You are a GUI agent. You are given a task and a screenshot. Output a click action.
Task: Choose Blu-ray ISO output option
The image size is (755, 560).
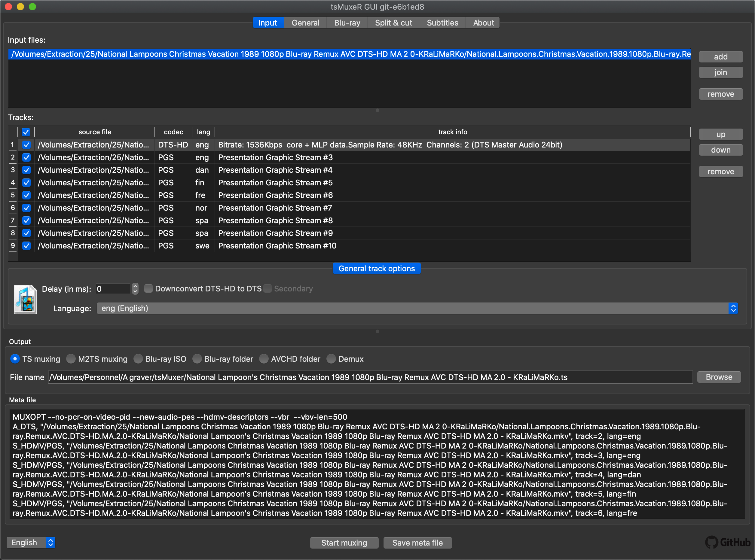pyautogui.click(x=138, y=359)
